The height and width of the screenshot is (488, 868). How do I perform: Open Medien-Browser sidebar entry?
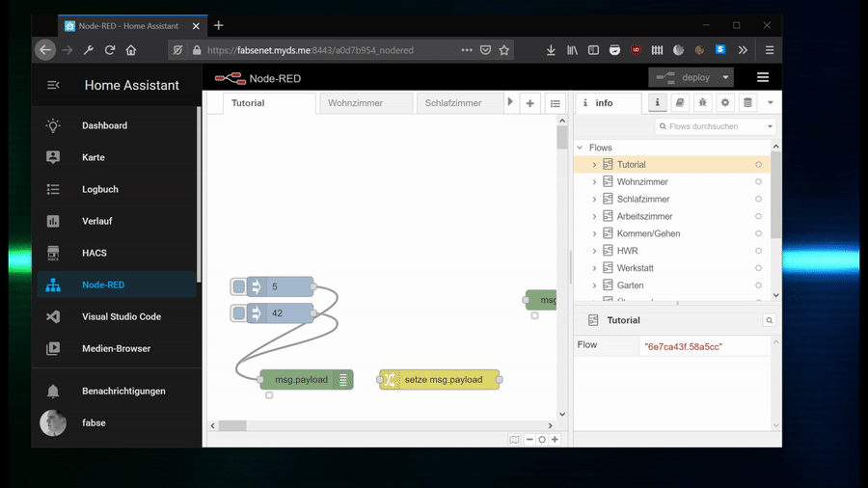click(117, 348)
